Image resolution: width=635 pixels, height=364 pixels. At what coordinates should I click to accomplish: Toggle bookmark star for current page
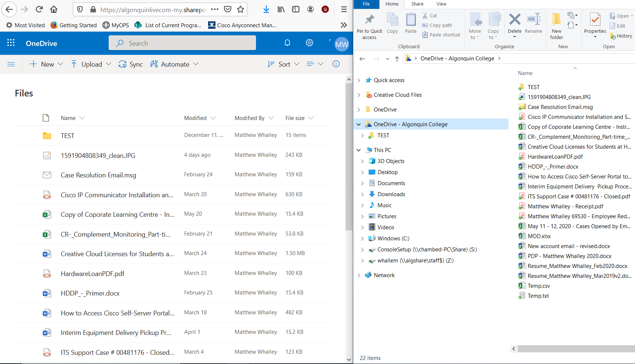click(x=240, y=10)
